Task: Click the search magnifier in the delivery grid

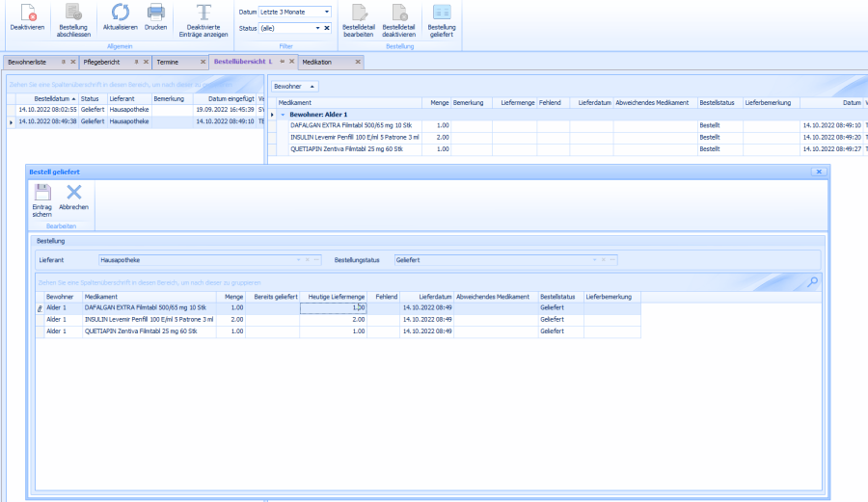Action: click(812, 281)
